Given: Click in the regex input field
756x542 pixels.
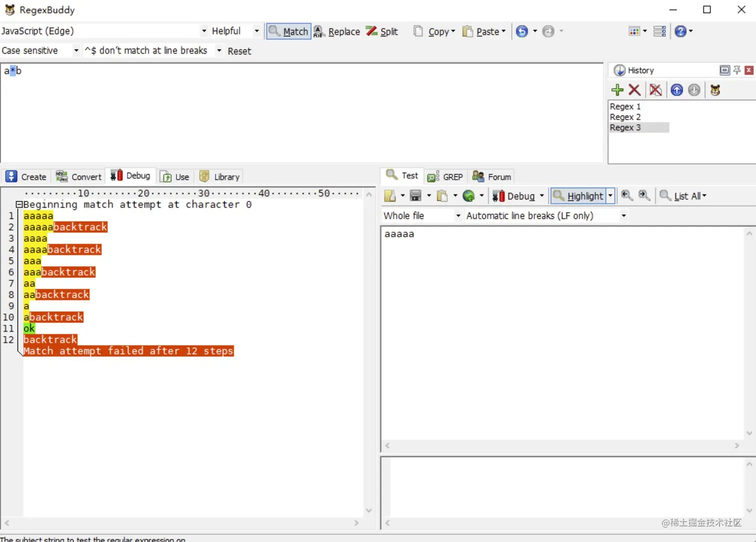Looking at the screenshot, I should click(x=302, y=113).
